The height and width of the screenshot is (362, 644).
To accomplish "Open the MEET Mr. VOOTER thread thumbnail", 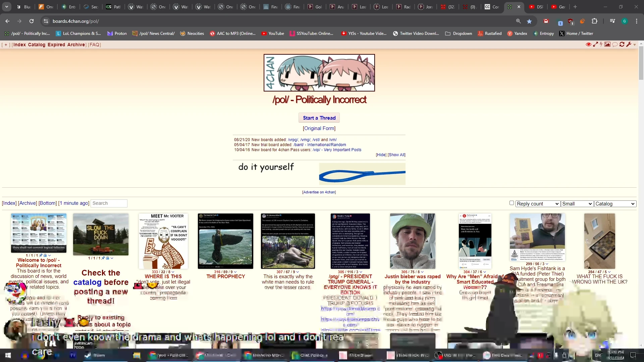I will 163,241.
